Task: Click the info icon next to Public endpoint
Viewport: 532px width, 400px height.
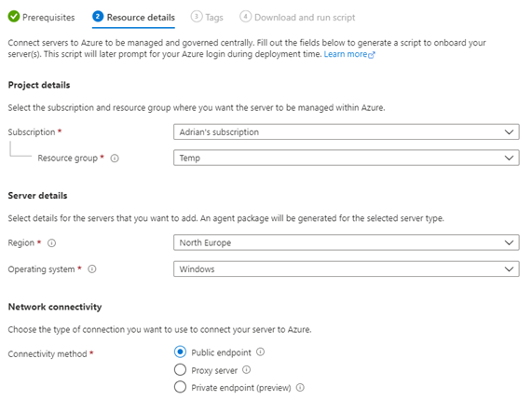Action: pos(260,352)
